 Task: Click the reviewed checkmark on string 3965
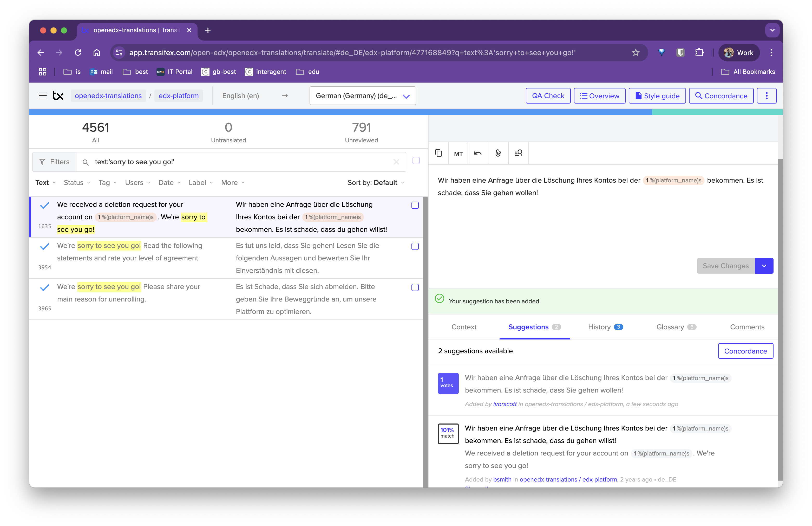click(45, 287)
